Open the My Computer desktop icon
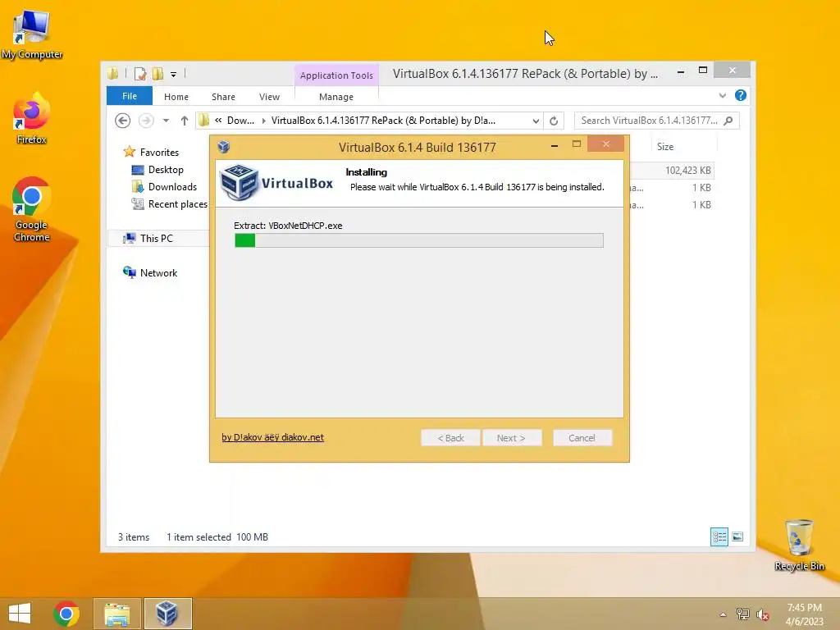Viewport: 840px width, 630px height. click(32, 34)
